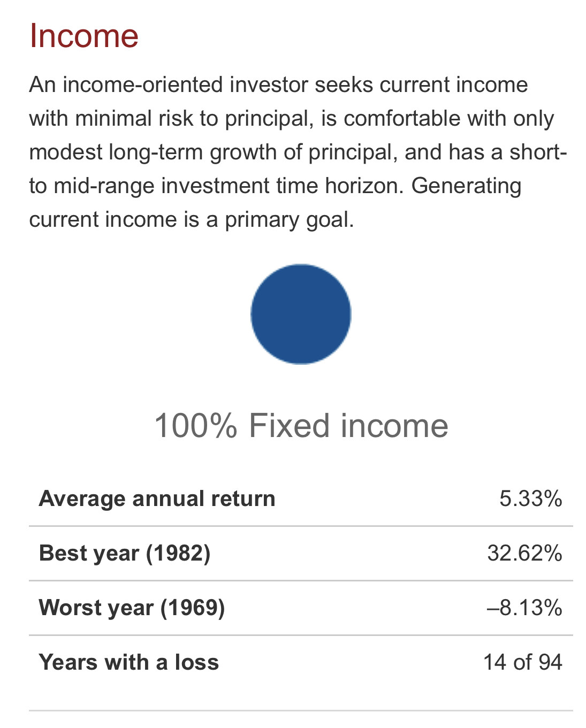
Task: Click the 32.62% best year value
Action: pyautogui.click(x=525, y=553)
